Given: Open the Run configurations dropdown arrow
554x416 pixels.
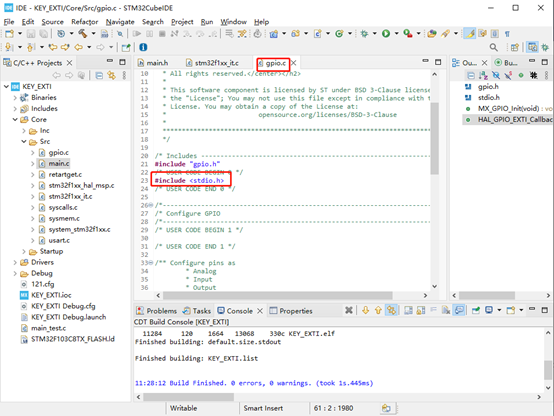Looking at the screenshot, I should pyautogui.click(x=396, y=34).
